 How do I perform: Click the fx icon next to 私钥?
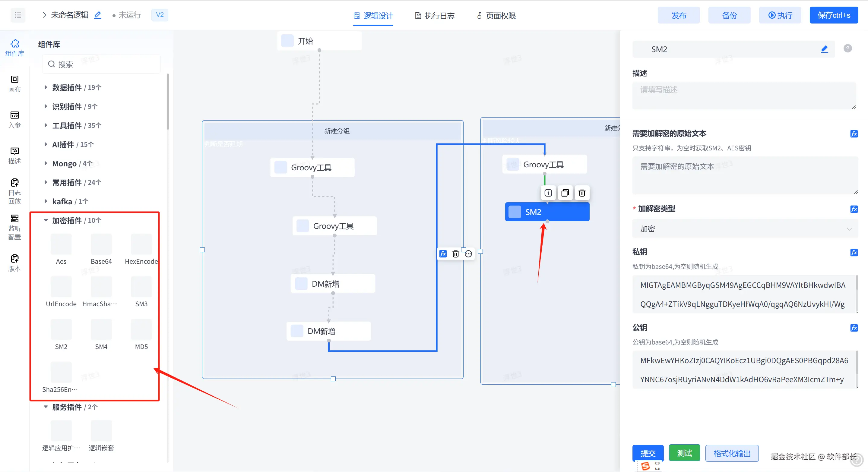pyautogui.click(x=854, y=253)
